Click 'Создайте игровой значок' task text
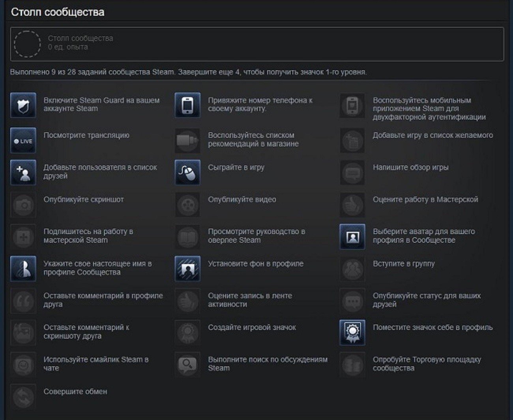Screen dimensions: 513x420 [x=252, y=328]
